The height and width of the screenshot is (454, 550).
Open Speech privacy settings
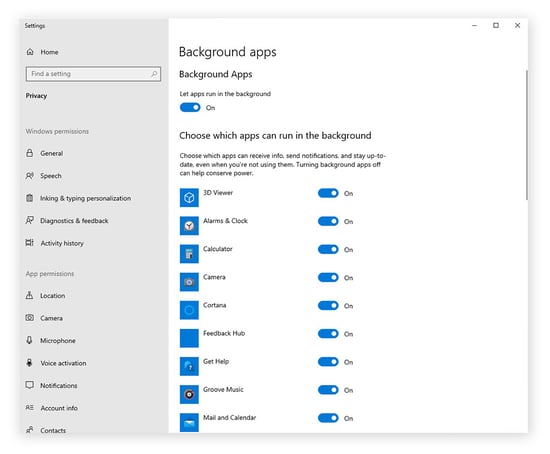tap(51, 176)
